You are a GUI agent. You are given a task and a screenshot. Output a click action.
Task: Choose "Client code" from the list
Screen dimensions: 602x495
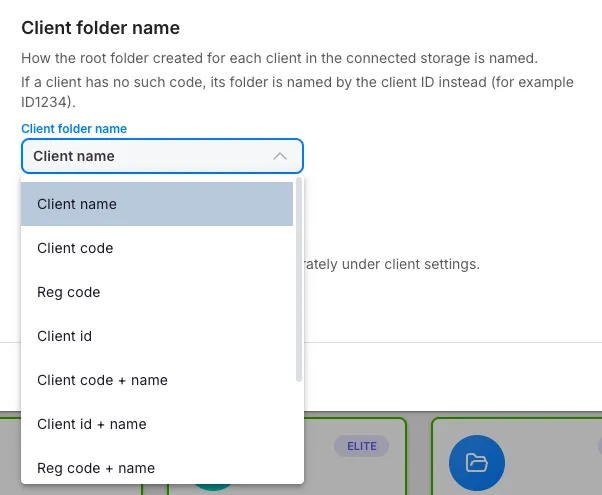click(157, 248)
